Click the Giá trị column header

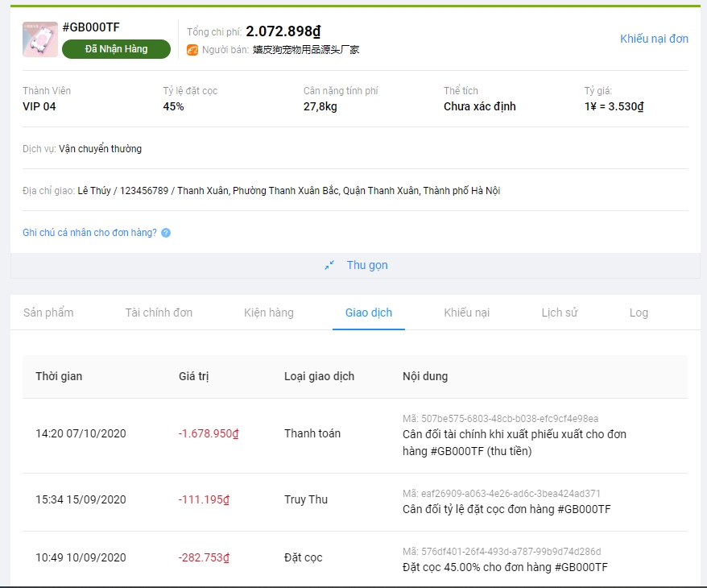(x=194, y=376)
